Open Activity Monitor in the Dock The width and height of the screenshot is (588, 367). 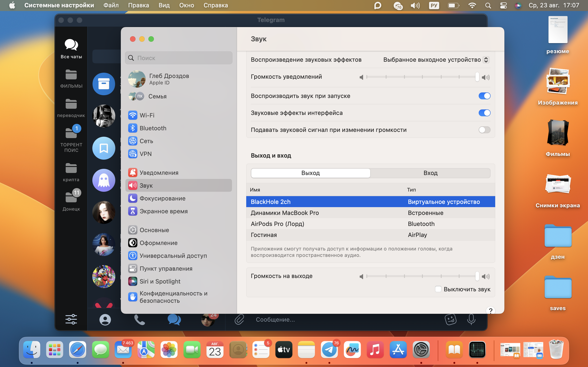(477, 350)
